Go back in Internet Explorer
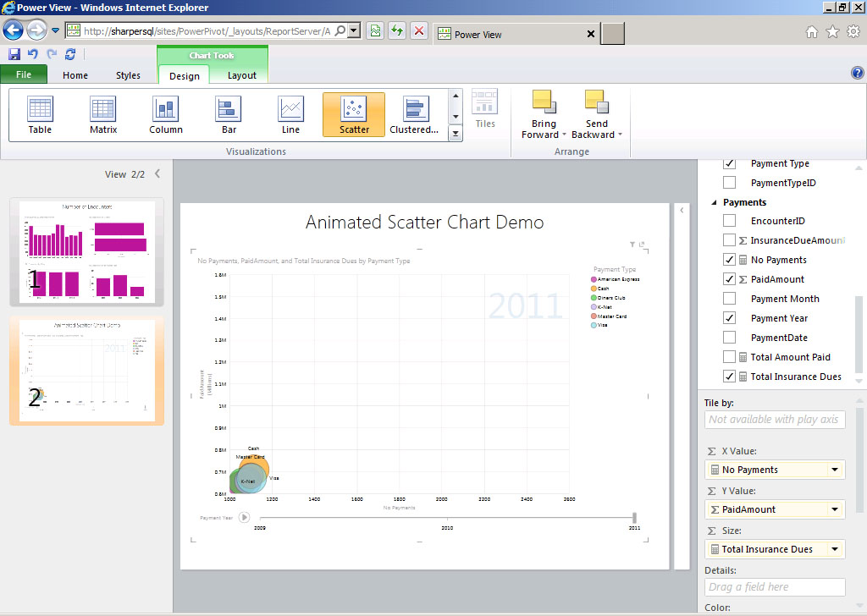Image resolution: width=867 pixels, height=616 pixels. [x=14, y=30]
